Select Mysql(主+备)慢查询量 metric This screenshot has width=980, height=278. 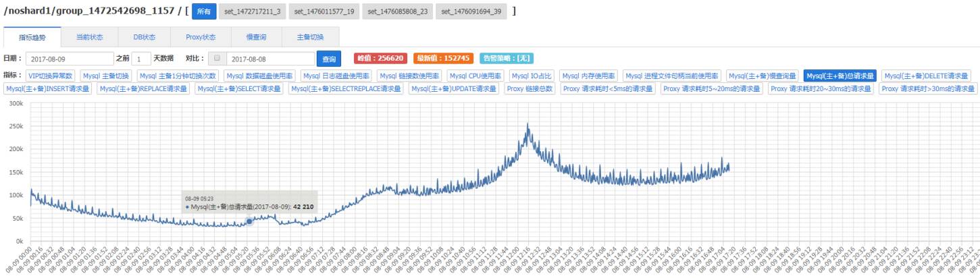point(763,76)
